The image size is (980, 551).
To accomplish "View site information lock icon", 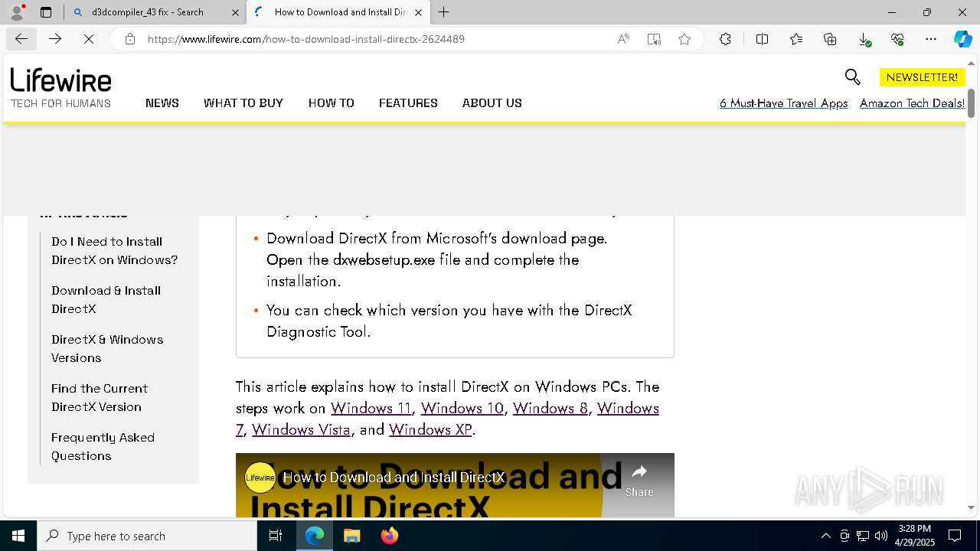I will (130, 39).
